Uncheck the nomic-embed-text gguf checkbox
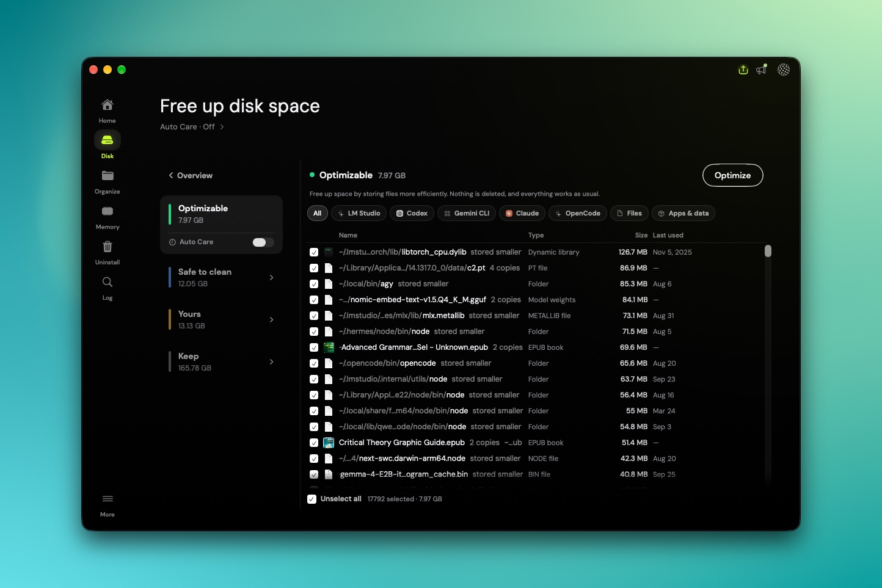This screenshot has height=588, width=882. (x=314, y=300)
